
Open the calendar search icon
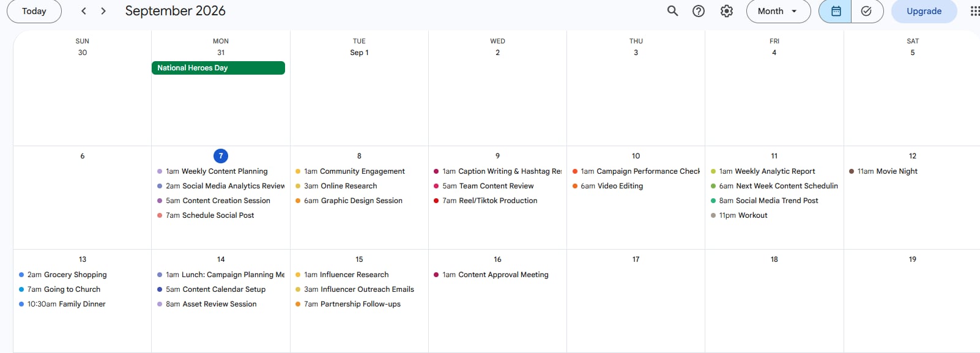(672, 11)
